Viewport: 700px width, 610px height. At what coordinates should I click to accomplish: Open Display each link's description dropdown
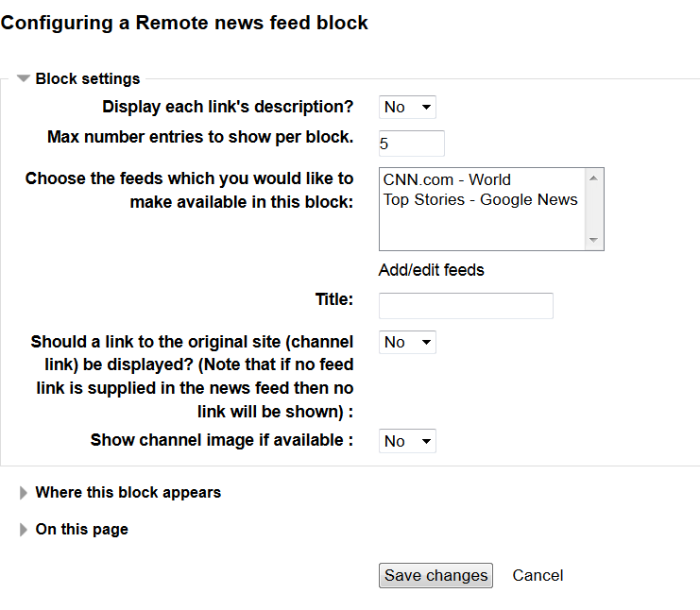tap(407, 108)
